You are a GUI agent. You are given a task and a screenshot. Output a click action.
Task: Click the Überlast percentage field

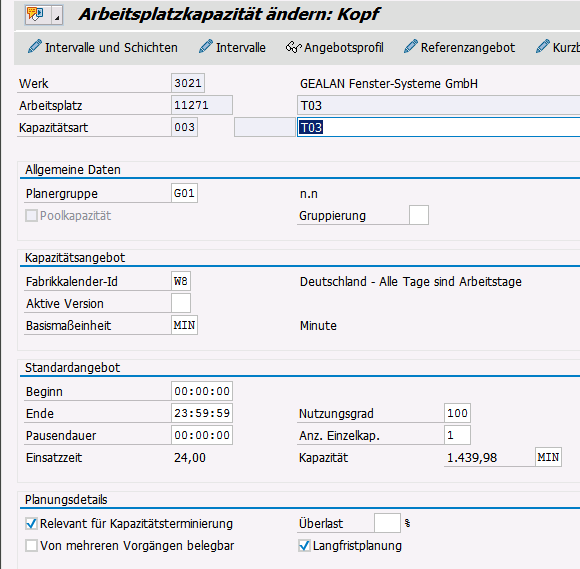point(387,523)
